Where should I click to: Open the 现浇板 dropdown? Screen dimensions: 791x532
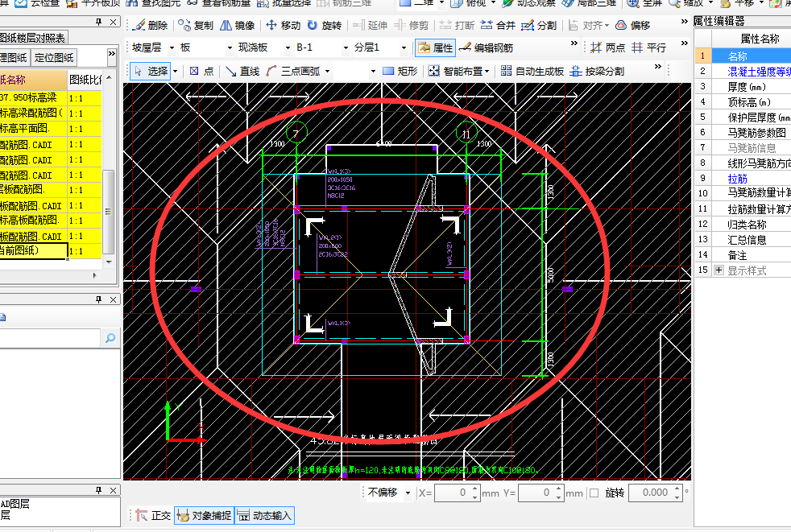coord(288,48)
